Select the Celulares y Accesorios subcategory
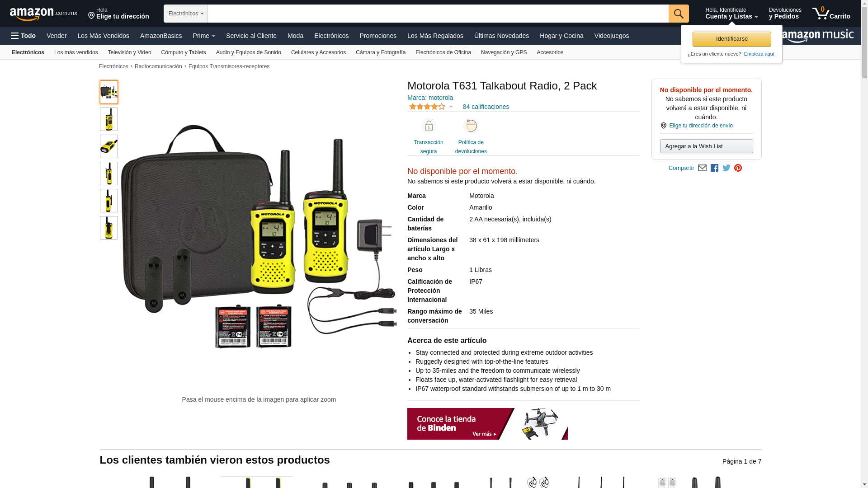Viewport: 868px width, 488px height. (318, 52)
